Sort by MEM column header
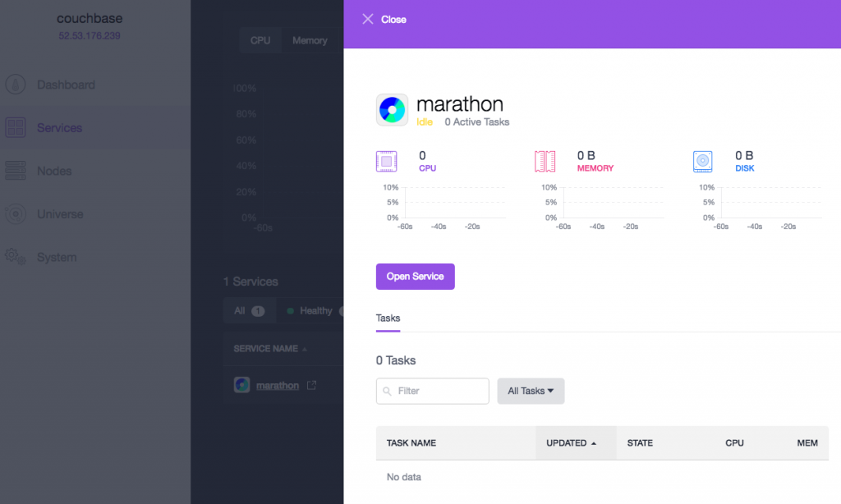Viewport: 841px width, 504px height. [x=807, y=443]
